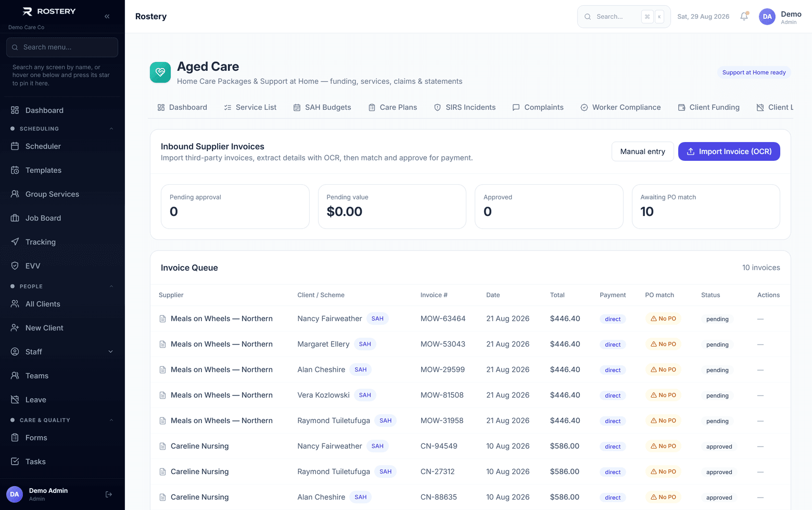This screenshot has height=510, width=812.
Task: Click the 10 invoices count label
Action: tap(761, 267)
